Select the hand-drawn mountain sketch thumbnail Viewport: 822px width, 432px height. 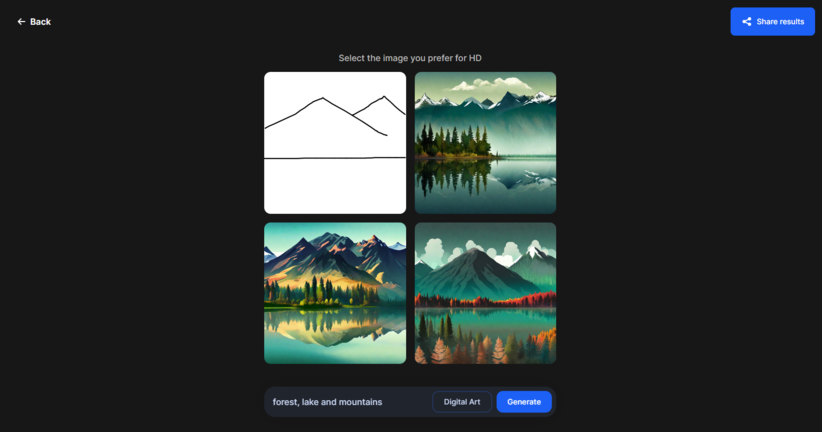[x=335, y=143]
